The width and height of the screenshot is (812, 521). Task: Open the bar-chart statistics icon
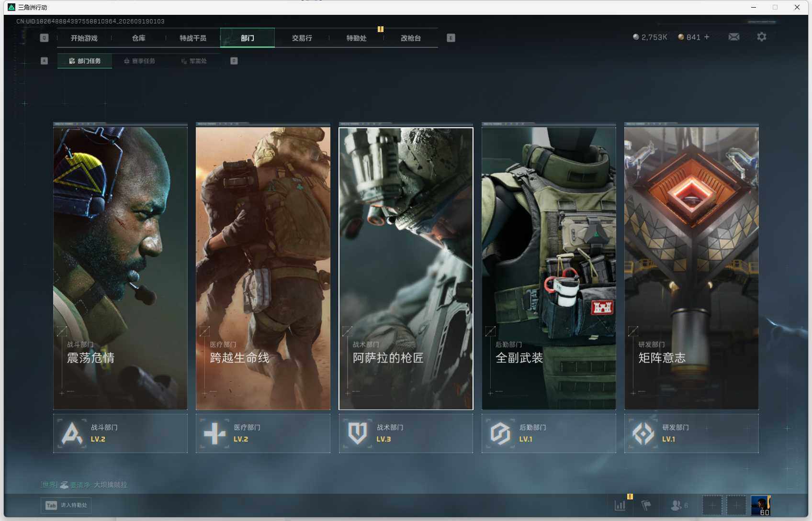pos(620,505)
